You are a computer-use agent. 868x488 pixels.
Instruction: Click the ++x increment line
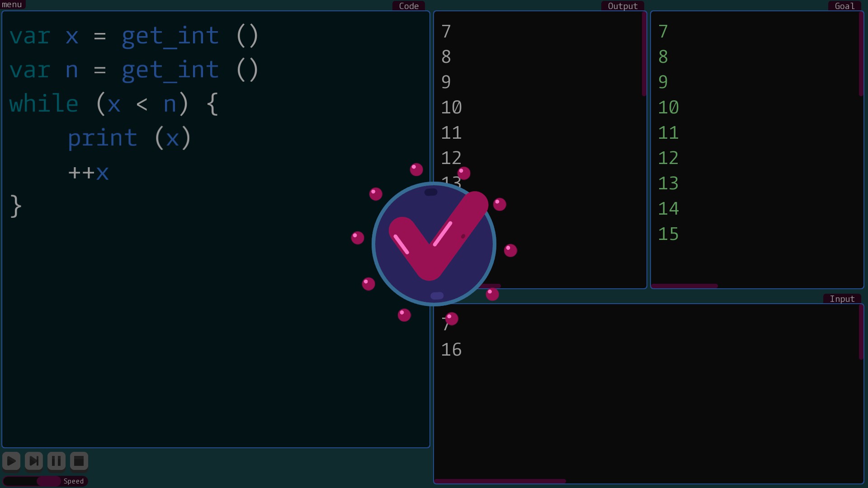(x=89, y=172)
